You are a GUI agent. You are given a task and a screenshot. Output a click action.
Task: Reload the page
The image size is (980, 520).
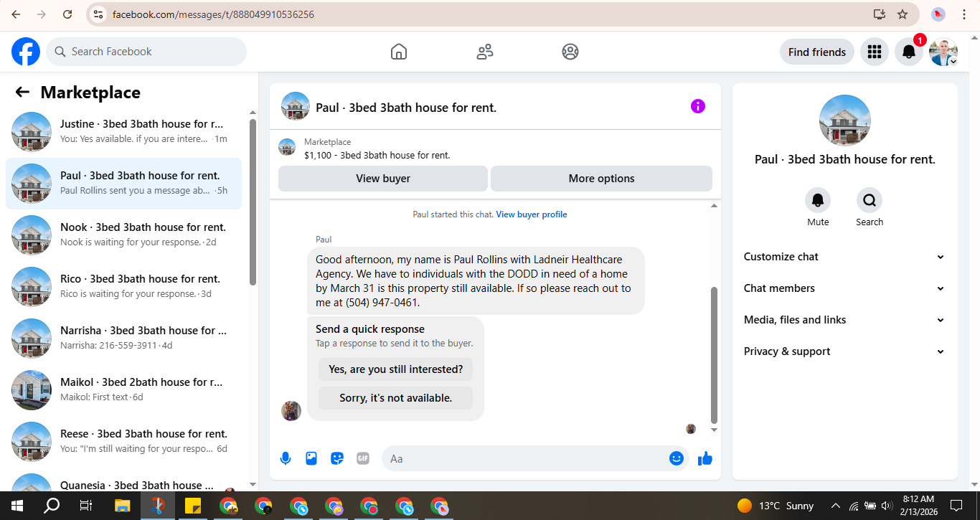pos(67,14)
